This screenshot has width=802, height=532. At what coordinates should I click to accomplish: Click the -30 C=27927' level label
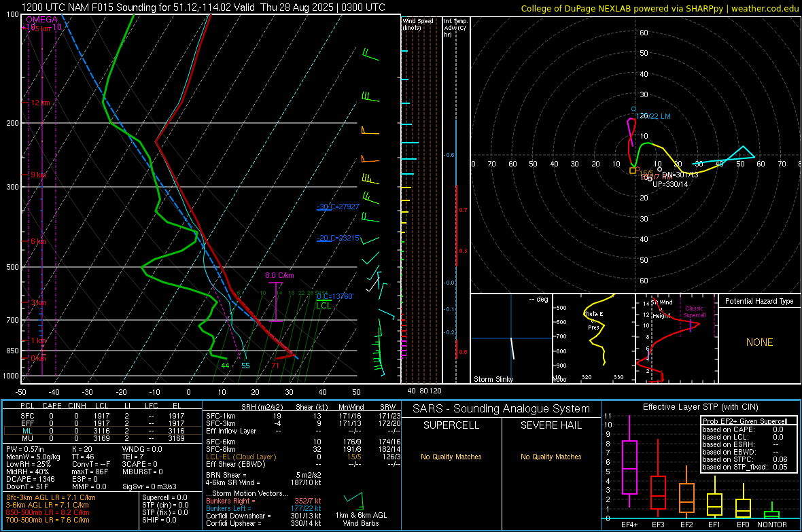(x=338, y=207)
